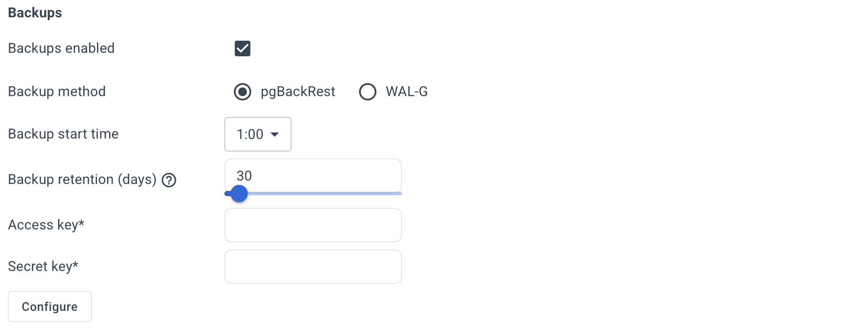Click the arrow beside 1:00 time value
Viewport: 868px width, 329px height.
pyautogui.click(x=275, y=135)
